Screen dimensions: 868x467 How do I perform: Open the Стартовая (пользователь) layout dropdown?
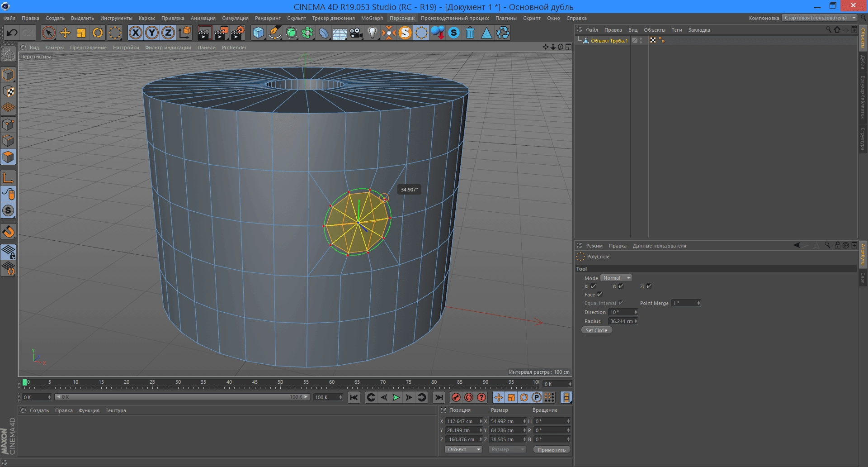point(819,18)
